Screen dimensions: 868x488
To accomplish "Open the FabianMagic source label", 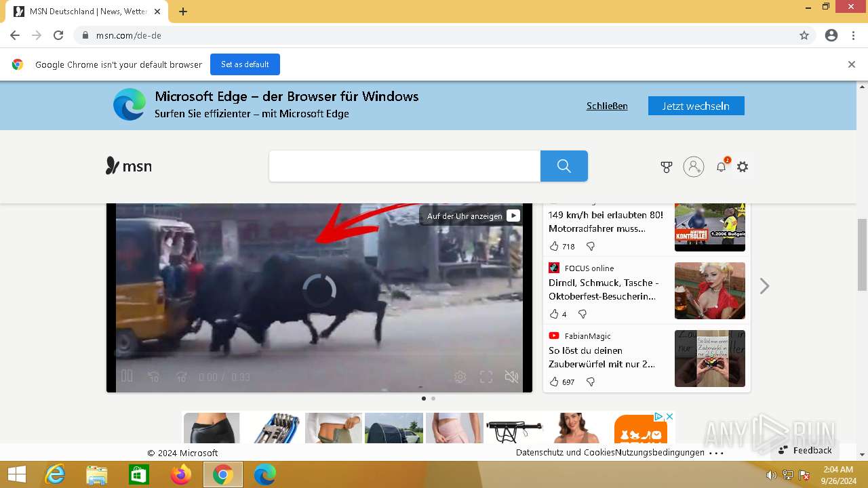I will (x=587, y=336).
